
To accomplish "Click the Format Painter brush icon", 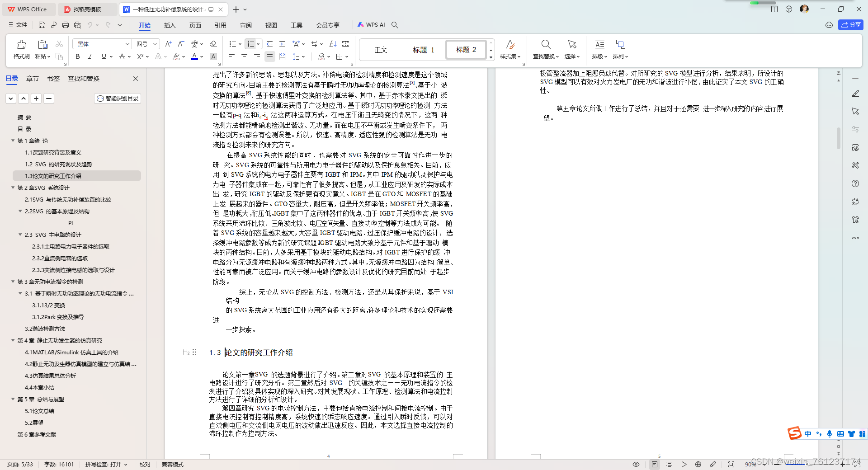I will point(21,44).
